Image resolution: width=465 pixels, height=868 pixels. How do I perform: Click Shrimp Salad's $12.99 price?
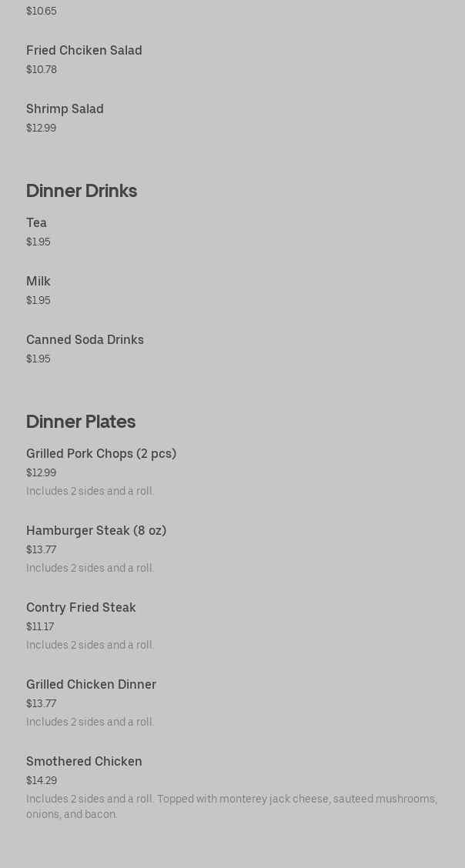41,129
